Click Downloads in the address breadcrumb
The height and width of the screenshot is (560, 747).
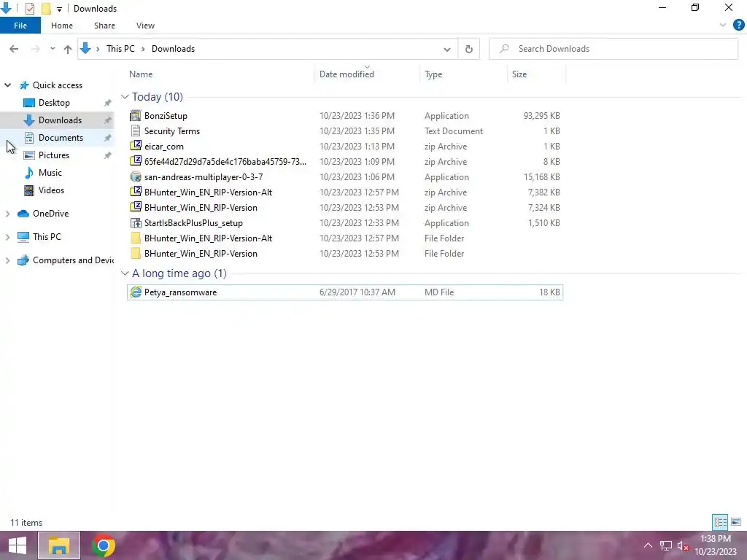[173, 49]
